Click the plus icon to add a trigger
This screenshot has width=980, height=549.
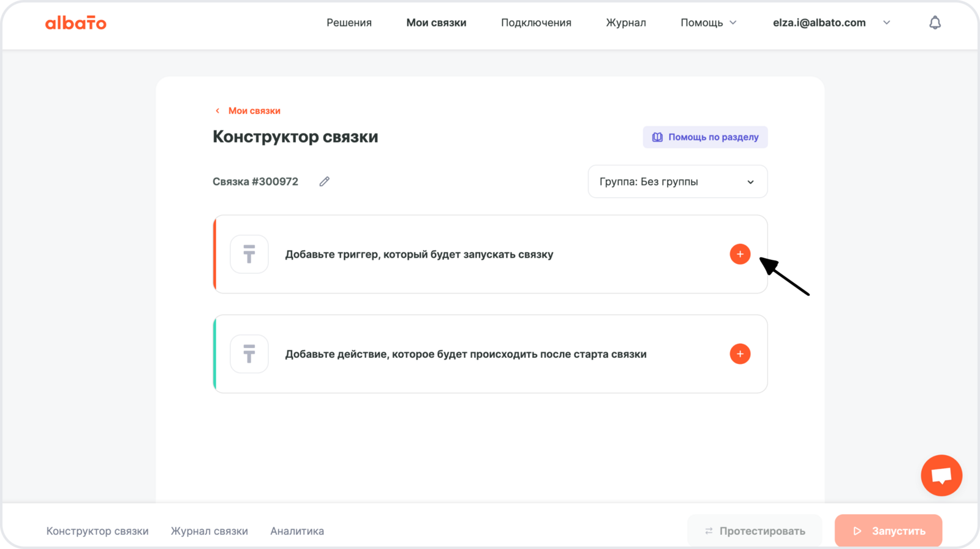[740, 254]
